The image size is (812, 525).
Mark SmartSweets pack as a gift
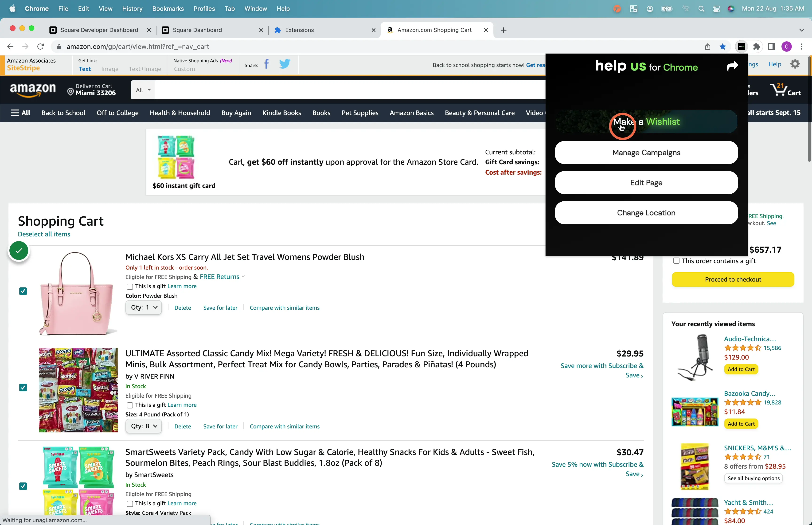[129, 504]
